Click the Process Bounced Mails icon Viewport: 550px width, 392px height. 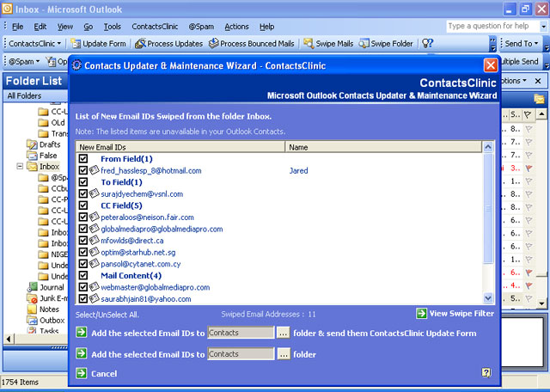213,43
